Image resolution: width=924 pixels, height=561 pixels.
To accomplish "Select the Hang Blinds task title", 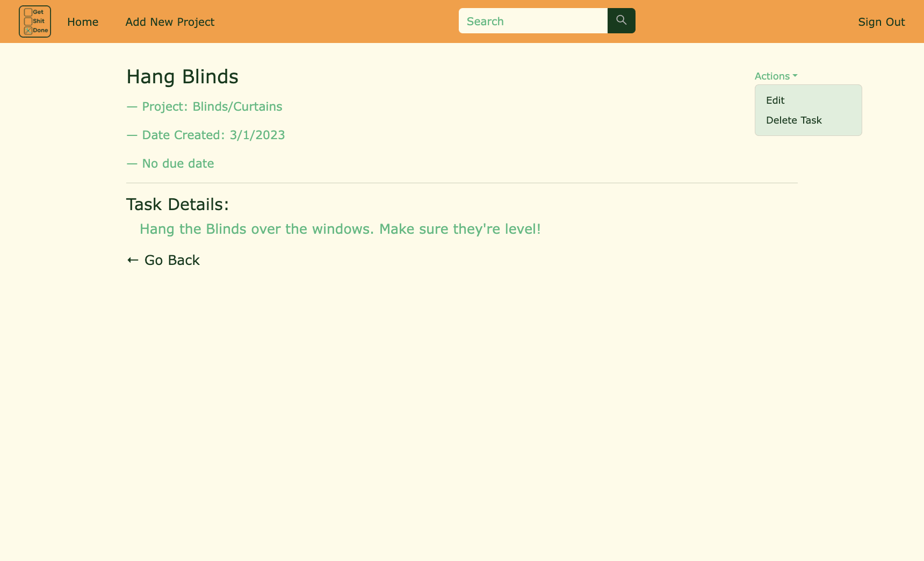I will (x=182, y=76).
